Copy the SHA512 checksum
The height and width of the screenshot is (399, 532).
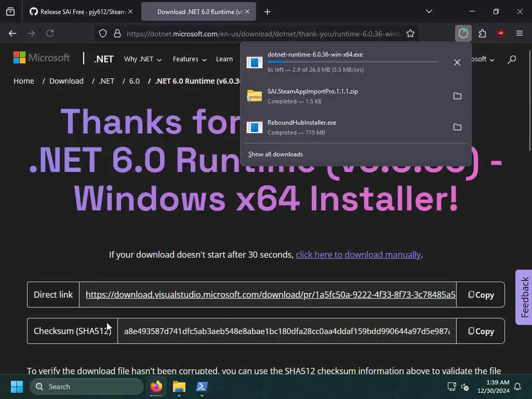(x=481, y=331)
